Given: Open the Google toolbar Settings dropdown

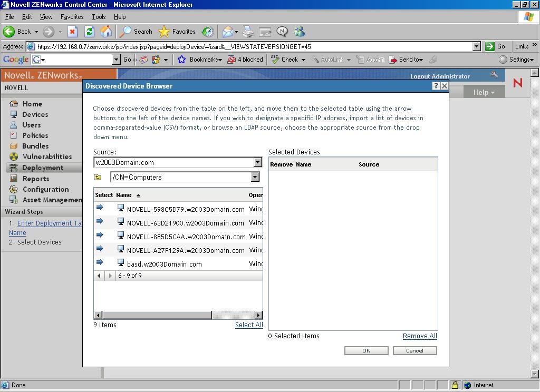Looking at the screenshot, I should pos(517,60).
